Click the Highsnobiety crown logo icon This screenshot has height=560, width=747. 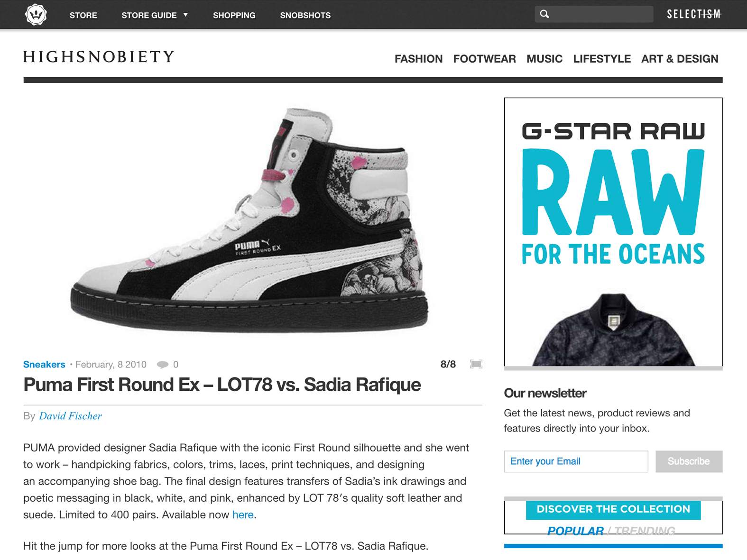[x=36, y=14]
